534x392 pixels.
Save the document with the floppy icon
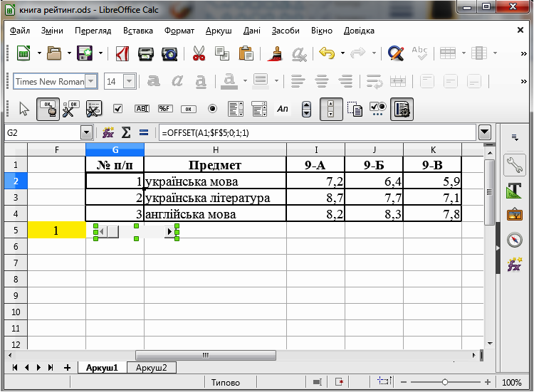[85, 53]
